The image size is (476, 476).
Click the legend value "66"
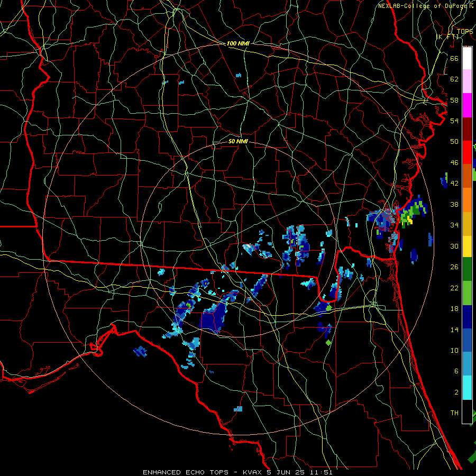pyautogui.click(x=454, y=58)
